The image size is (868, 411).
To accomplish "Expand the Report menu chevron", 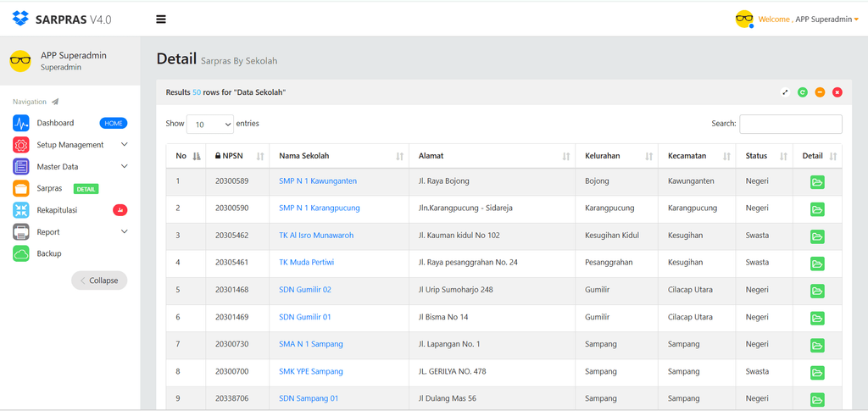I will pyautogui.click(x=124, y=231).
